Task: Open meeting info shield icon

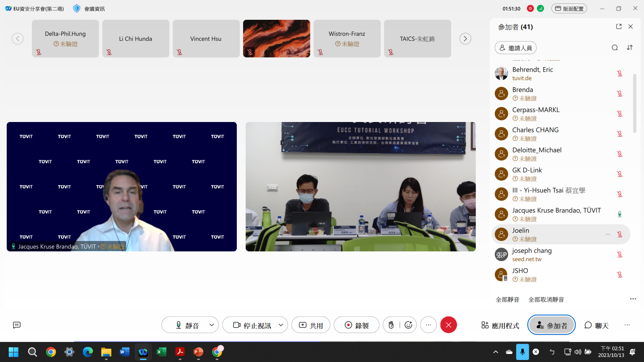Action: click(x=77, y=8)
